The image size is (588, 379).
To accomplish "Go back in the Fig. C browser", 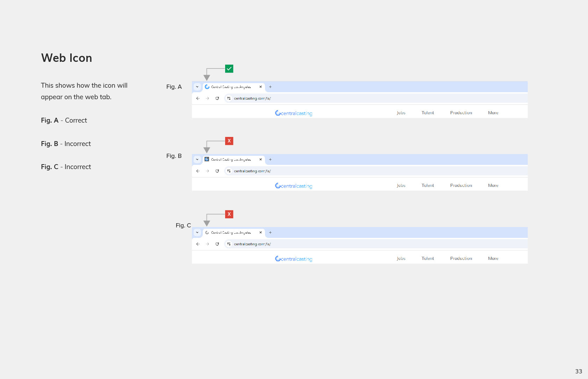I will (198, 244).
